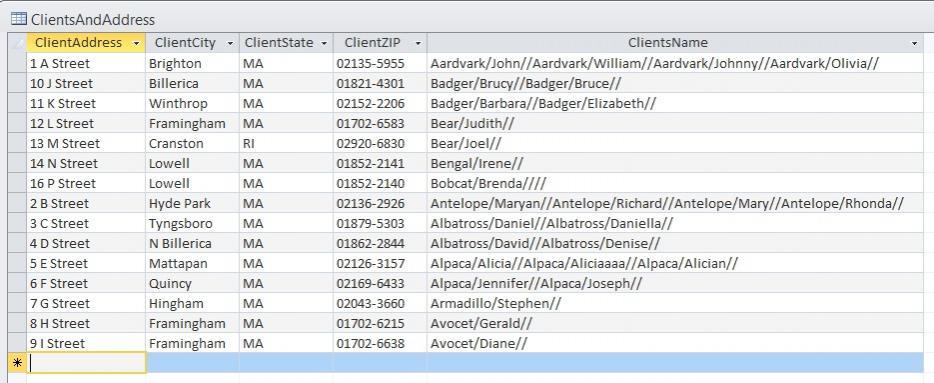Click the '2 B Street' cell
The width and height of the screenshot is (934, 383).
[x=86, y=204]
